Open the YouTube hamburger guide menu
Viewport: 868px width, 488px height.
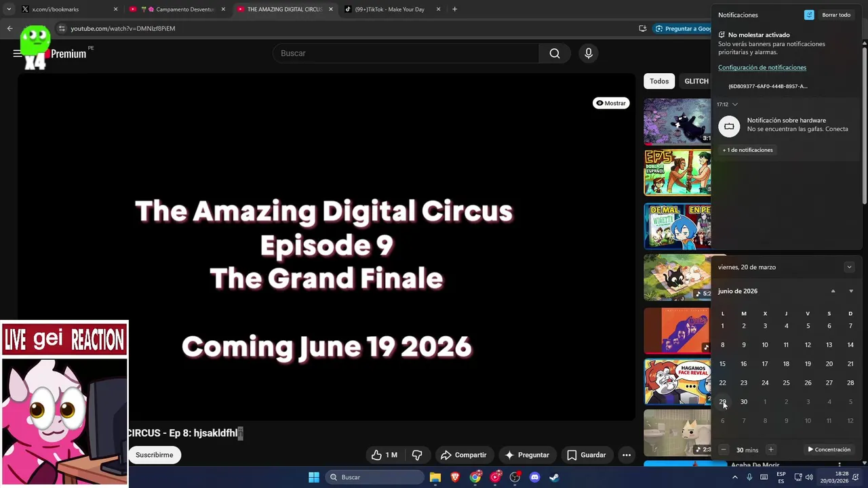[17, 54]
